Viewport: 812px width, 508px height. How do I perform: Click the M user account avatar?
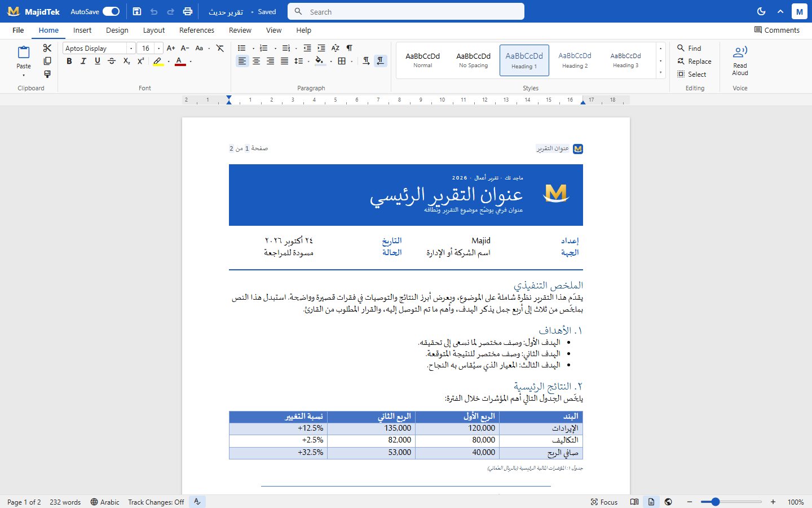coord(799,11)
